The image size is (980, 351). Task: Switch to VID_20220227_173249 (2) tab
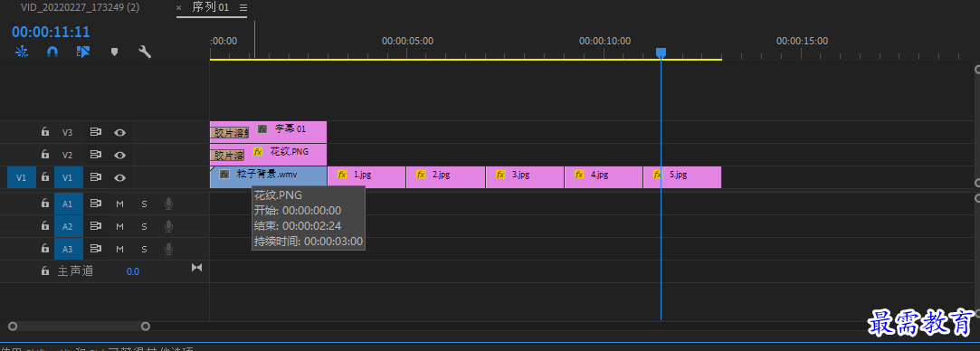click(x=80, y=7)
